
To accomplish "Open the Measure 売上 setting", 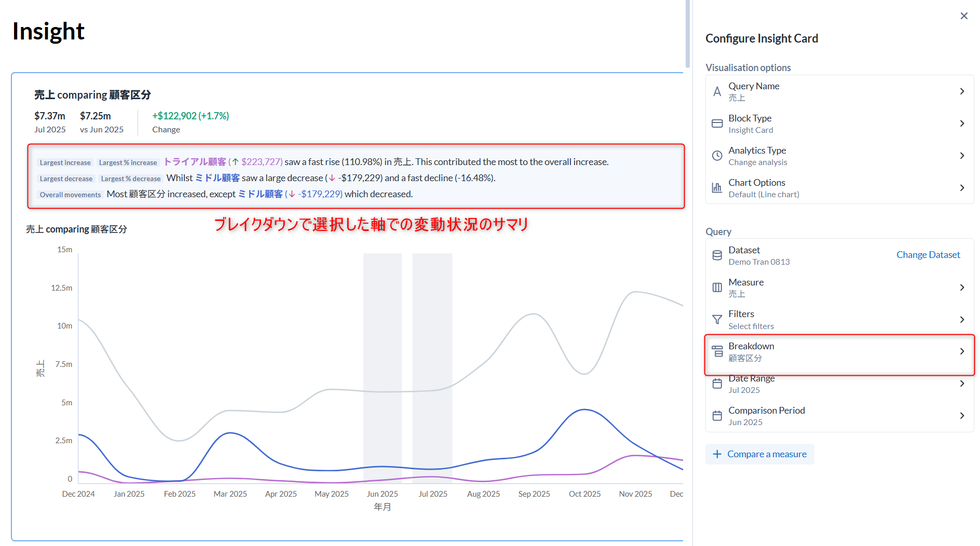I will [839, 288].
